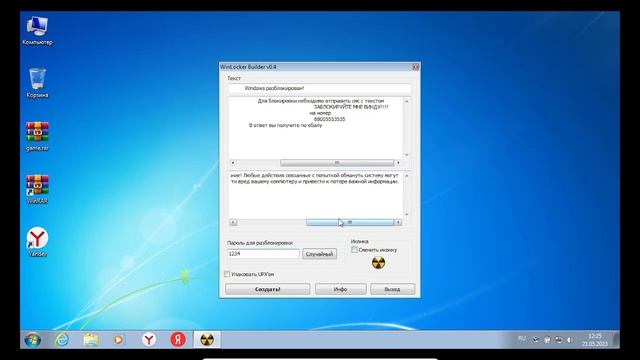
Task: Click up arrow of upper vertical scrollbar
Action: click(x=407, y=101)
